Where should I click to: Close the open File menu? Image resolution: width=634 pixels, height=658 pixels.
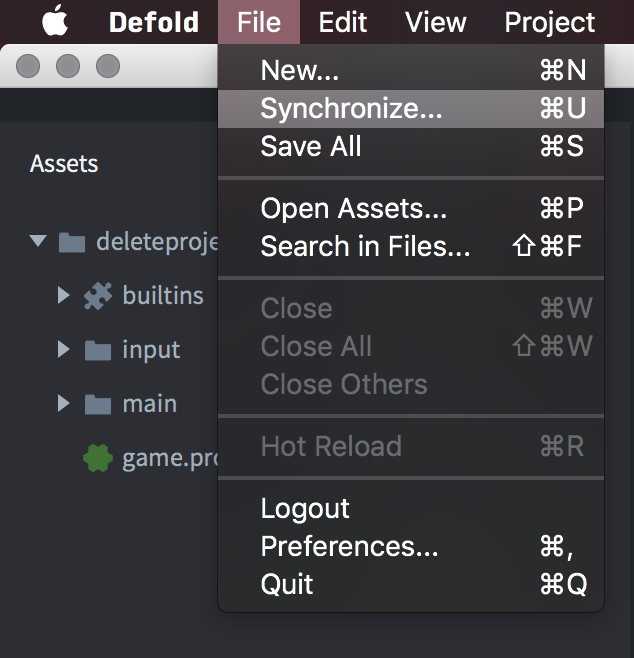point(259,22)
